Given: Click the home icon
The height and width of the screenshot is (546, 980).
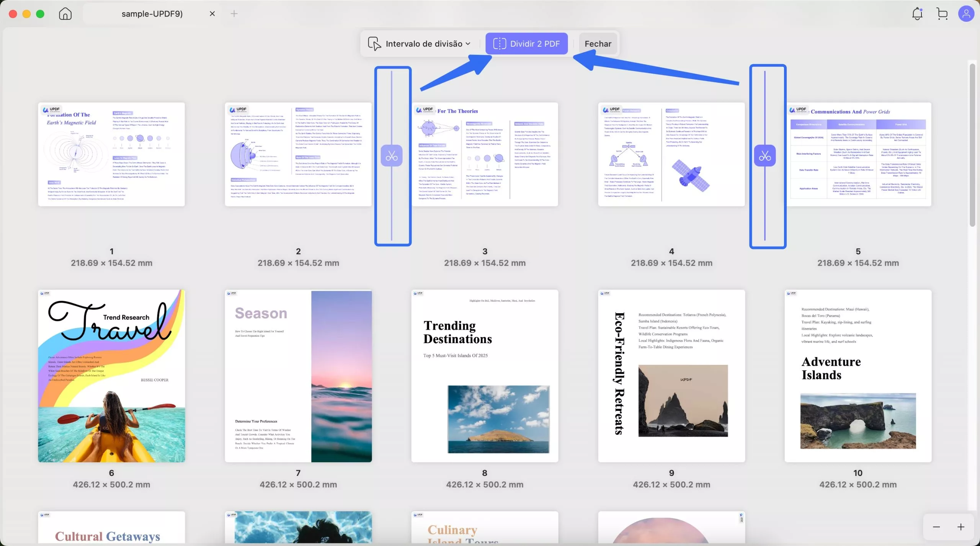Looking at the screenshot, I should pos(65,14).
